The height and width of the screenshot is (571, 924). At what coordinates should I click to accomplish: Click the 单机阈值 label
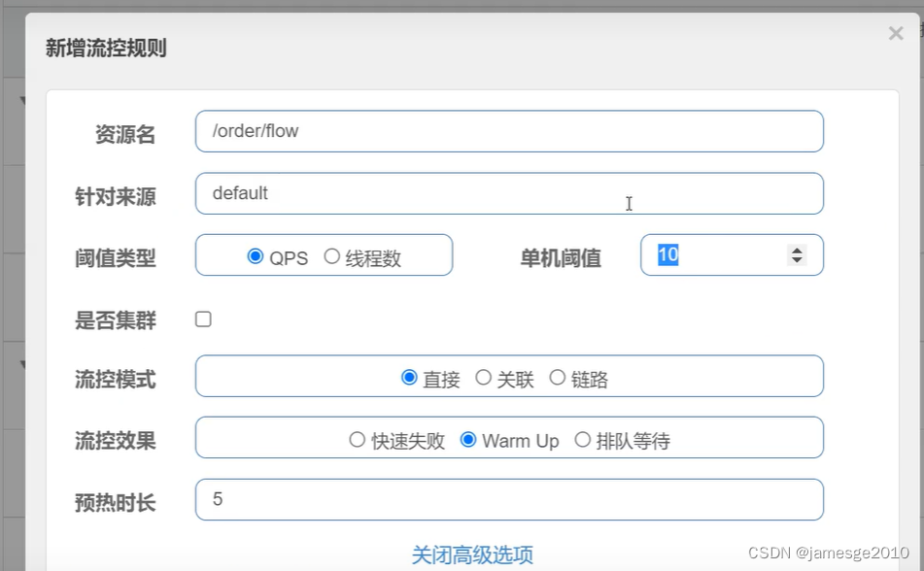[x=561, y=258]
